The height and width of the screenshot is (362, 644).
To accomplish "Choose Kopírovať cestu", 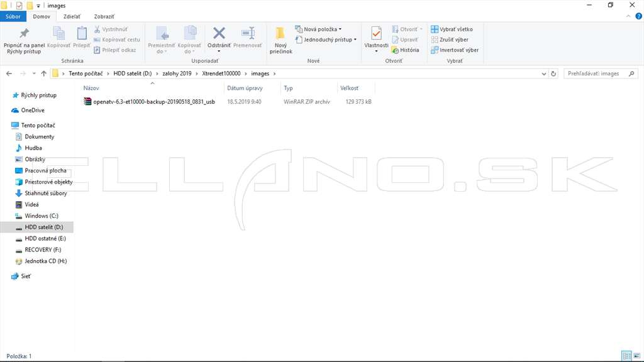I will coord(117,40).
